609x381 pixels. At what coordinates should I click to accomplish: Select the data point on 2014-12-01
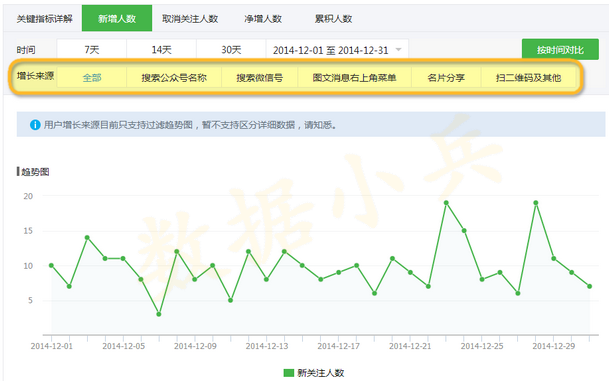(51, 265)
